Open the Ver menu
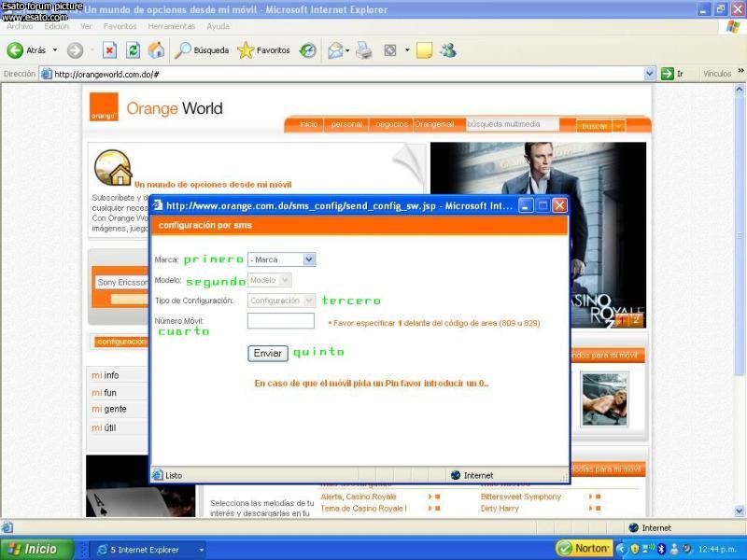Image resolution: width=747 pixels, height=560 pixels. 86,27
